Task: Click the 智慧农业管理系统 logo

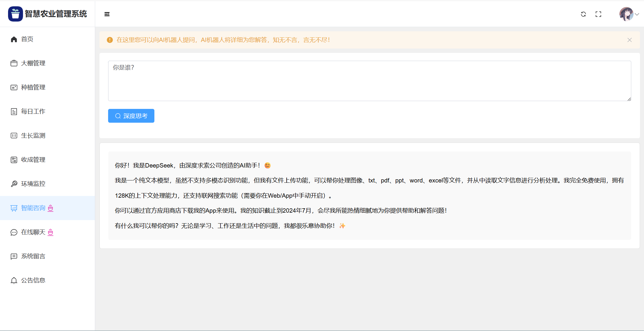Action: tap(16, 14)
